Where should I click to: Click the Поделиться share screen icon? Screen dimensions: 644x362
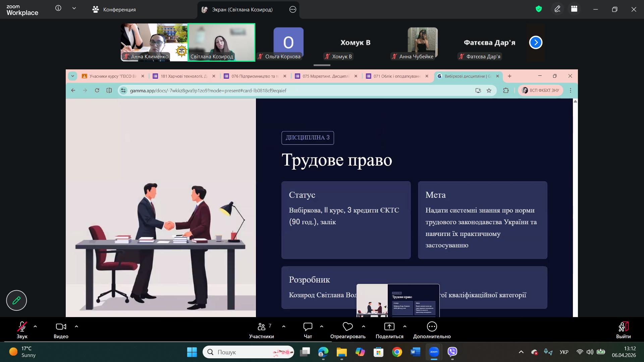389,326
